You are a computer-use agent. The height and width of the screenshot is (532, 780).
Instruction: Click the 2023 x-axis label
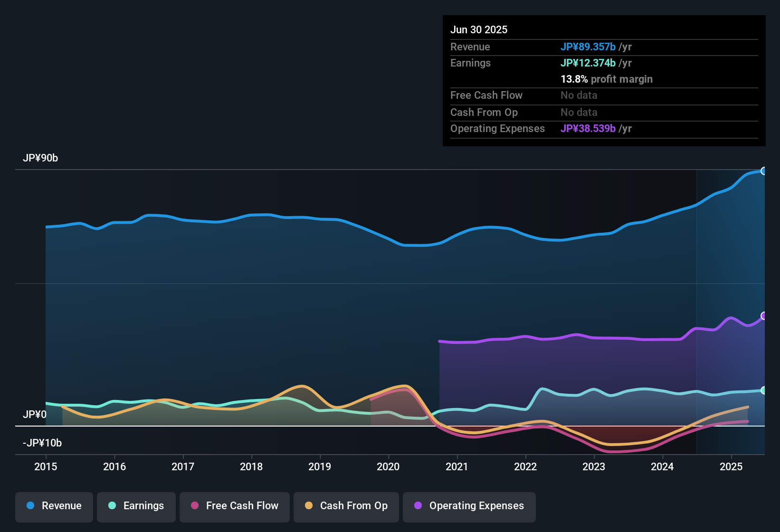[x=594, y=467]
